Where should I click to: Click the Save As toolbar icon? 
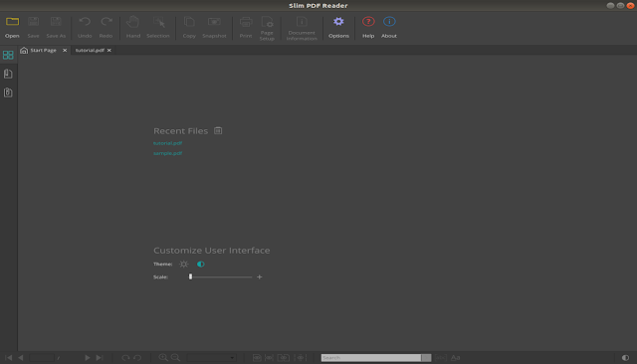56,22
